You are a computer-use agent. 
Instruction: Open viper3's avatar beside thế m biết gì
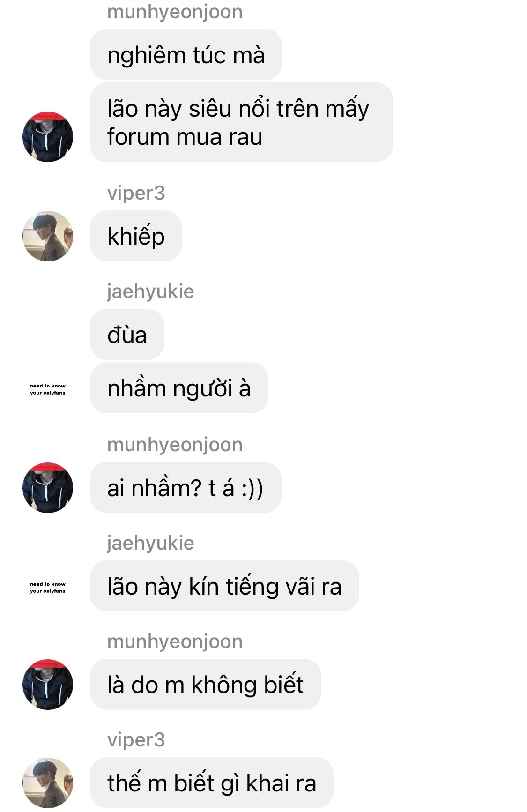tap(48, 782)
